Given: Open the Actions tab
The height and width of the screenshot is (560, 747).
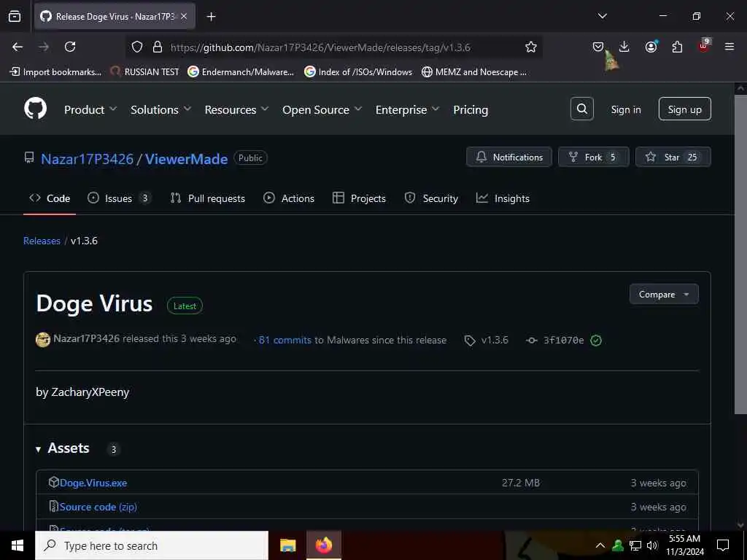Looking at the screenshot, I should (x=289, y=198).
